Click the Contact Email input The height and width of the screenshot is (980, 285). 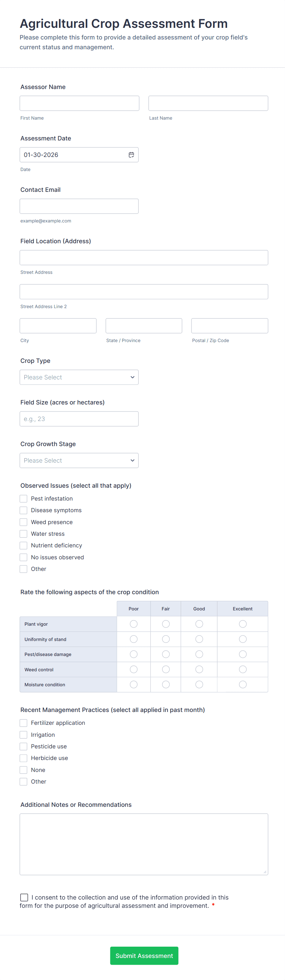pos(79,206)
